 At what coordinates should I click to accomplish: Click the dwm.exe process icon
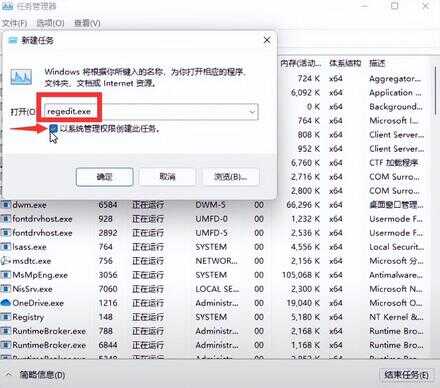(x=6, y=205)
